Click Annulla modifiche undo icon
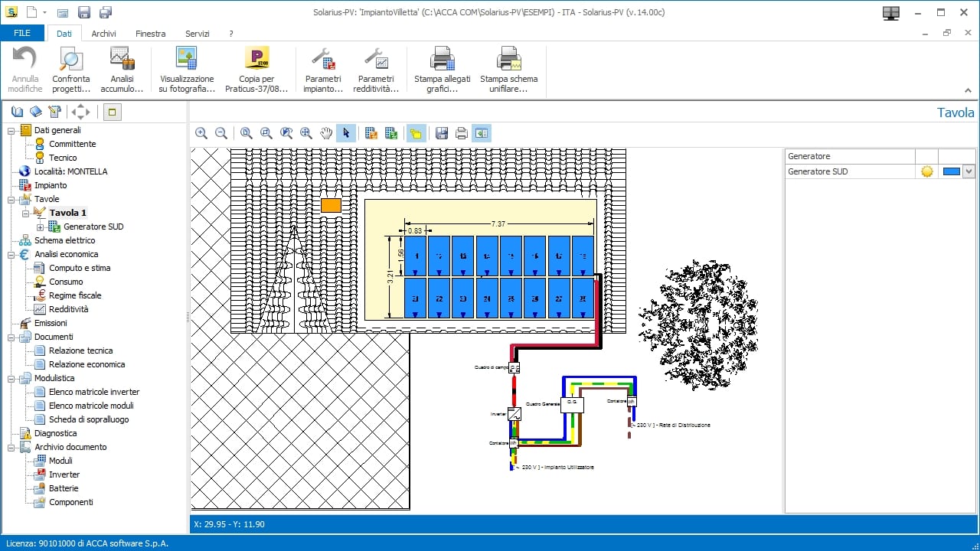This screenshot has width=980, height=551. click(x=25, y=58)
